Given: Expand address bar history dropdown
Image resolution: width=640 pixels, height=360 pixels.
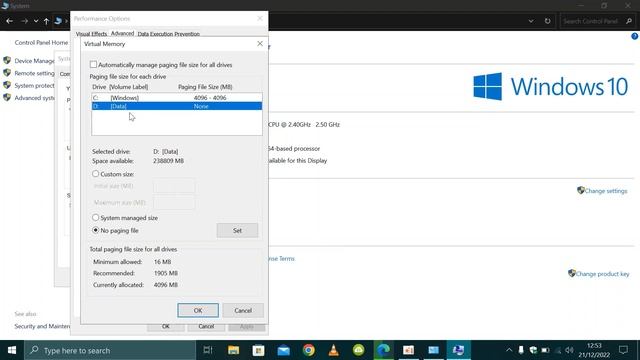Looking at the screenshot, I should (531, 21).
